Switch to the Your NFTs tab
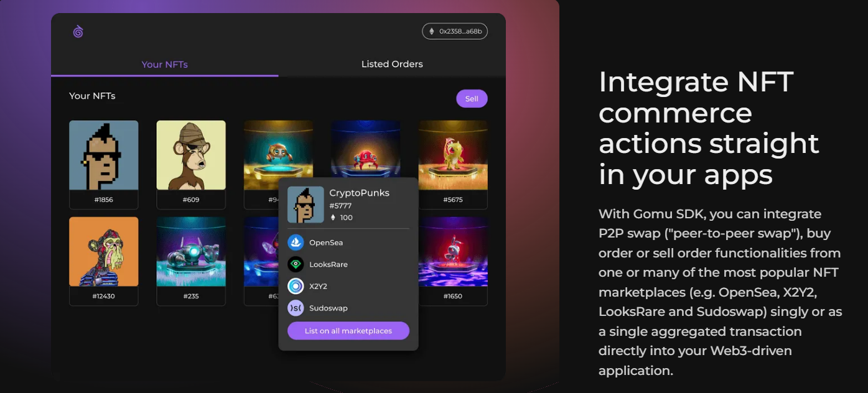 click(x=164, y=64)
